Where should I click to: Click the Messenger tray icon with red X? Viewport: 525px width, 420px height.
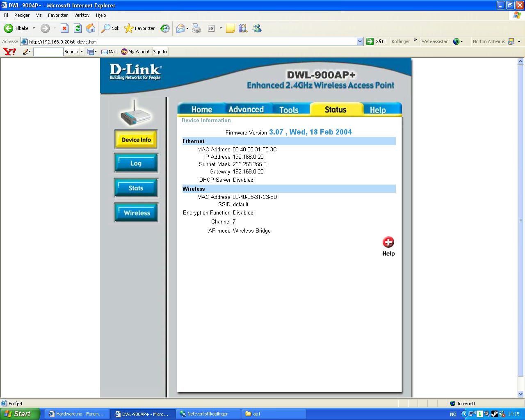coord(502,414)
